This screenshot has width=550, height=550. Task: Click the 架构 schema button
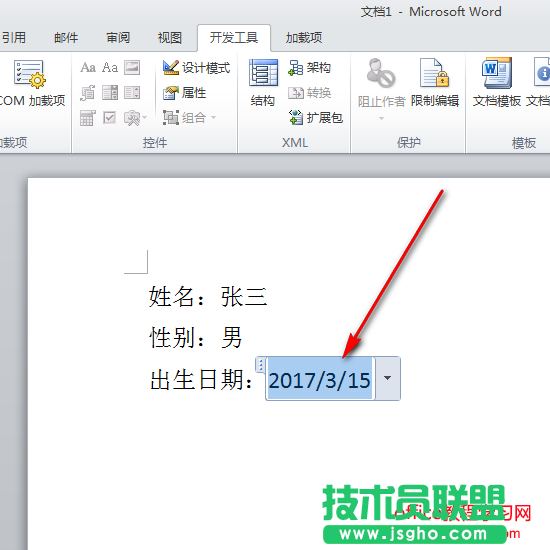[x=309, y=68]
